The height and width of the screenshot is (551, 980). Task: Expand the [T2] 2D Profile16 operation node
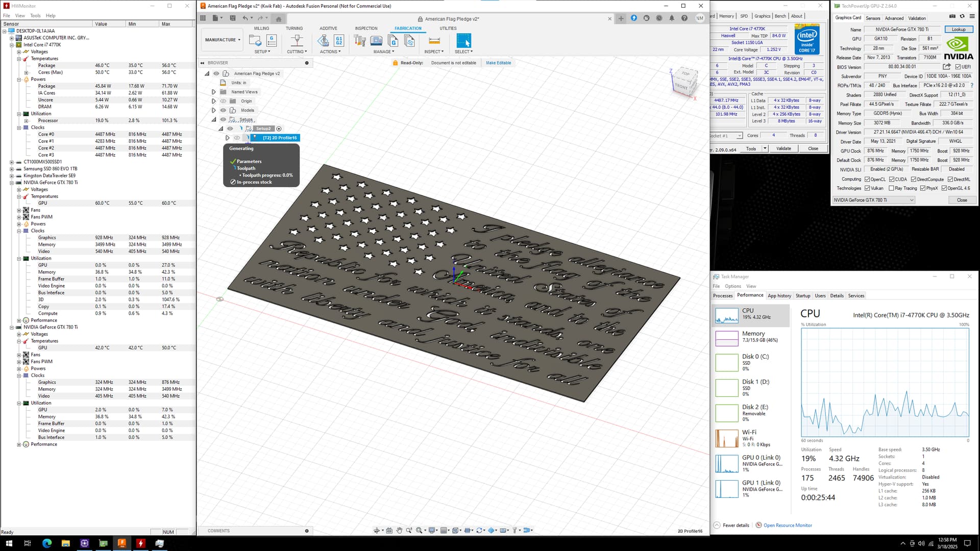228,138
